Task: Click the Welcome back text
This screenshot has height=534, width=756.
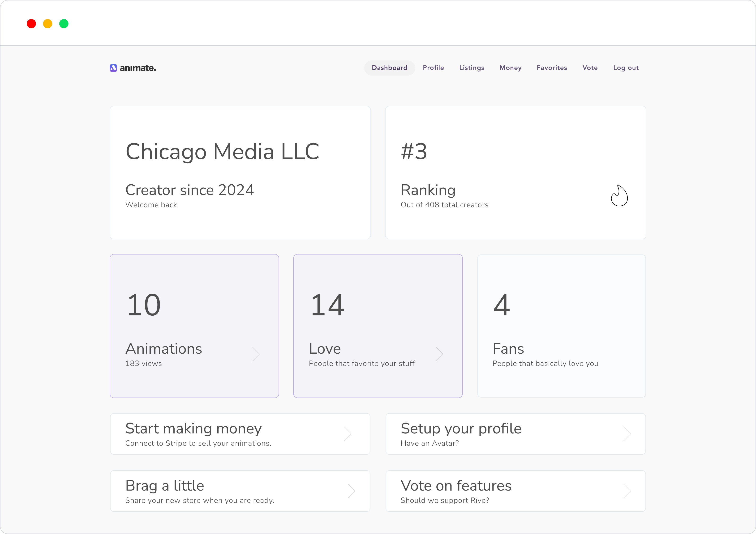Action: [151, 205]
